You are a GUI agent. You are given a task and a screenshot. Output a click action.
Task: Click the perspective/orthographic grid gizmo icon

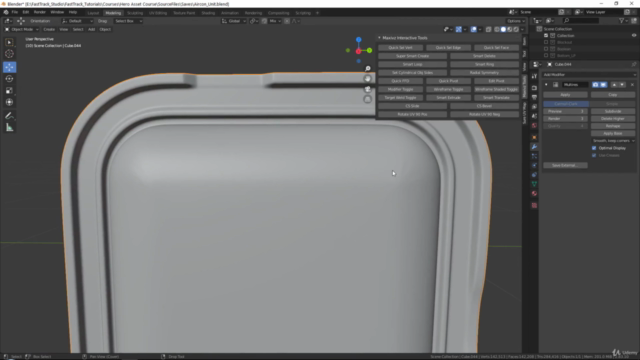(x=367, y=99)
